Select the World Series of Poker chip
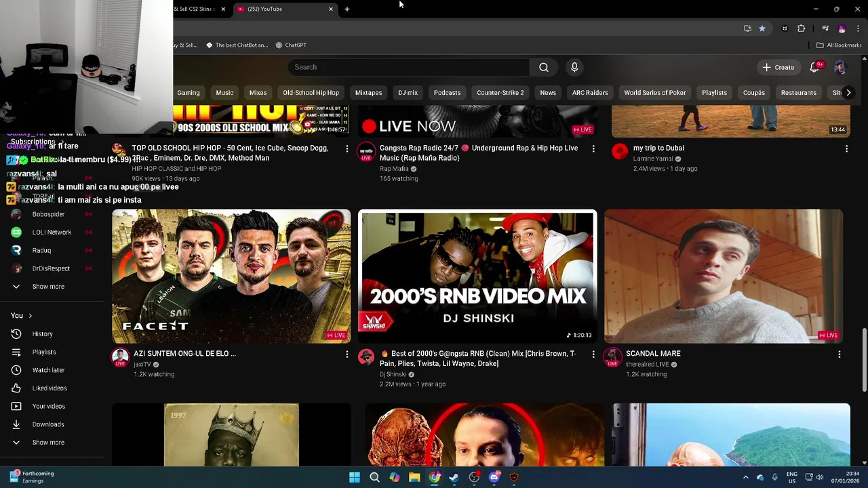The width and height of the screenshot is (868, 488). pos(655,93)
